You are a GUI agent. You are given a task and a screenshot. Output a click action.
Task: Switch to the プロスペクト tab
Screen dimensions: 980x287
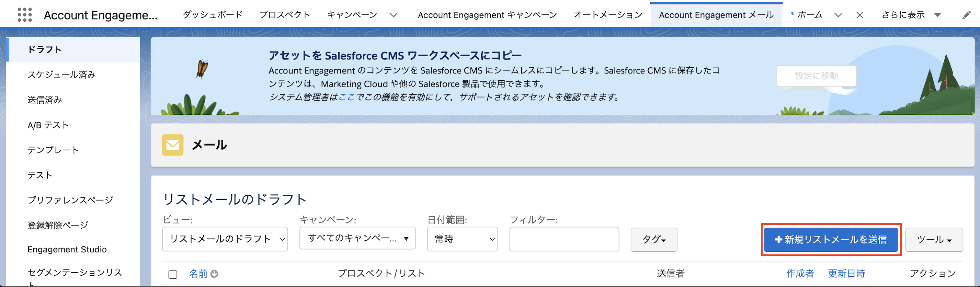pos(285,15)
